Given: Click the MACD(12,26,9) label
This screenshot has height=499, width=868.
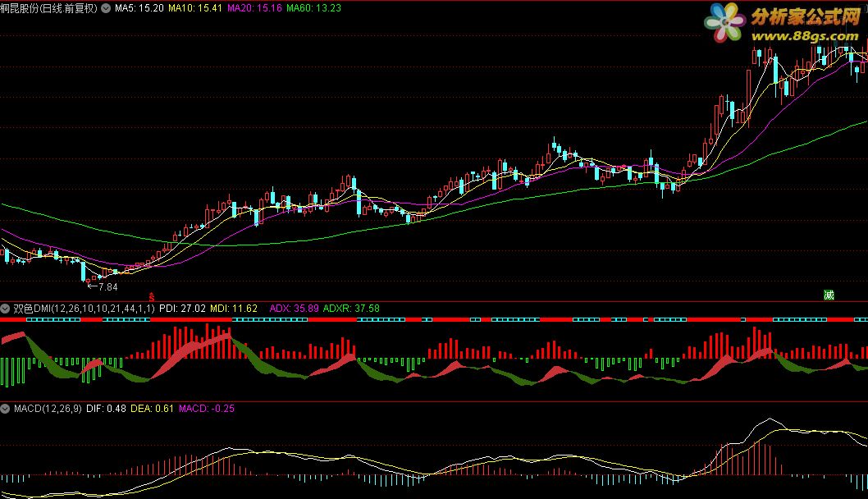Looking at the screenshot, I should point(48,409).
